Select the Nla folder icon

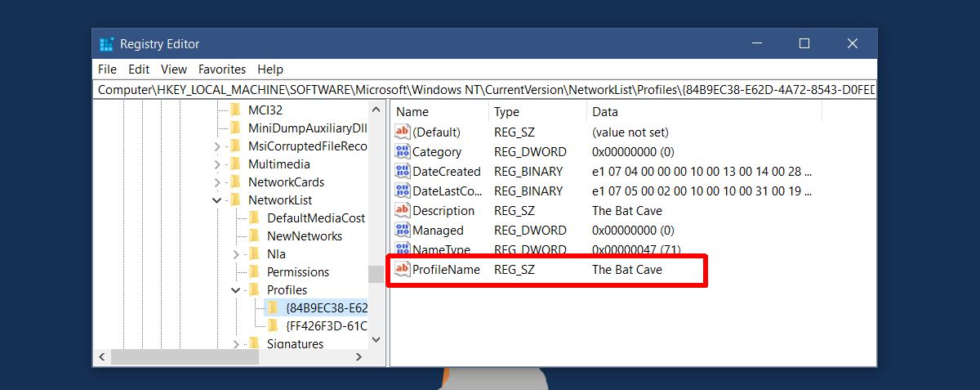(254, 254)
